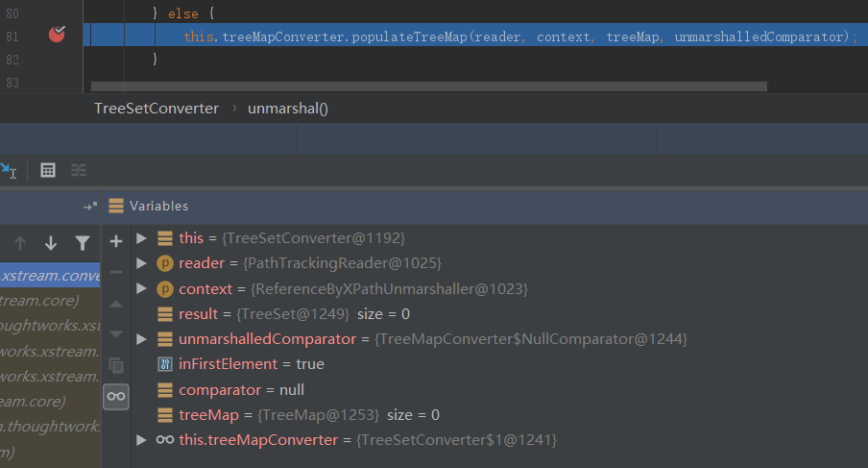The width and height of the screenshot is (868, 468).
Task: Expand the 'context' variable node
Action: (142, 288)
